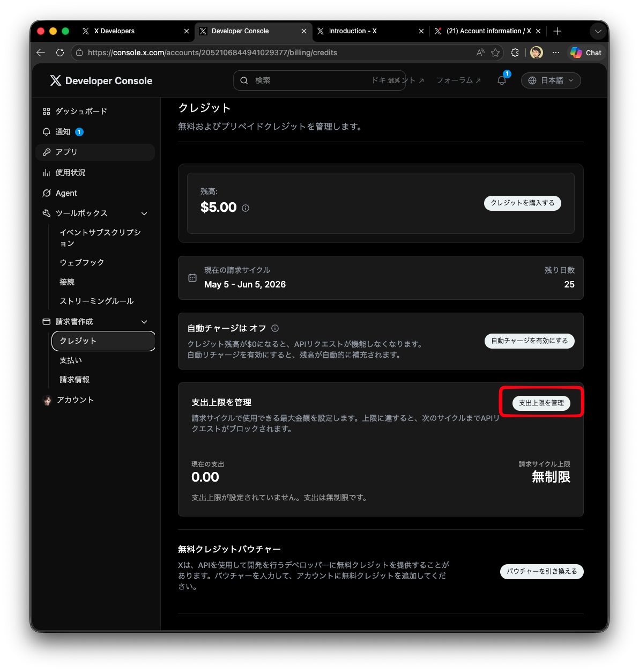This screenshot has width=639, height=672.
Task: Focus the 検索 search field
Action: (319, 80)
